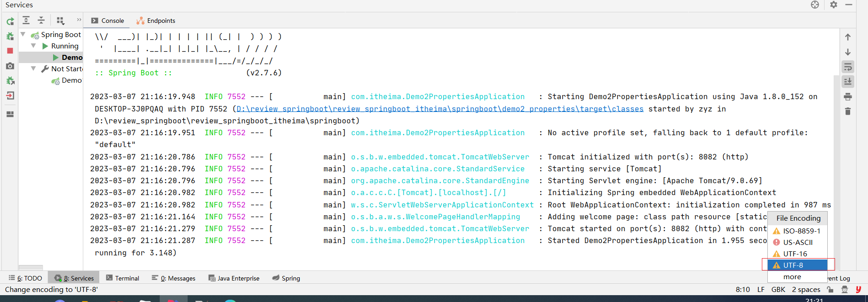Click the Rerun service icon
The image size is (868, 302).
(10, 21)
